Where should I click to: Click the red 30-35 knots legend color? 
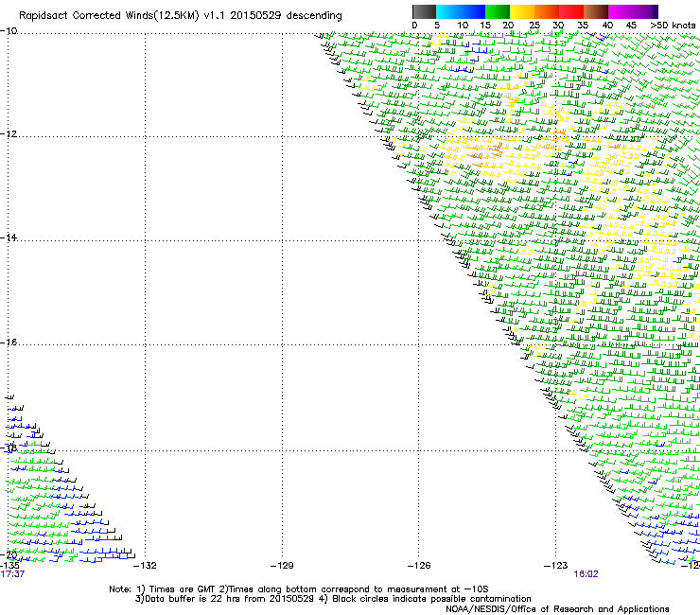pos(571,11)
